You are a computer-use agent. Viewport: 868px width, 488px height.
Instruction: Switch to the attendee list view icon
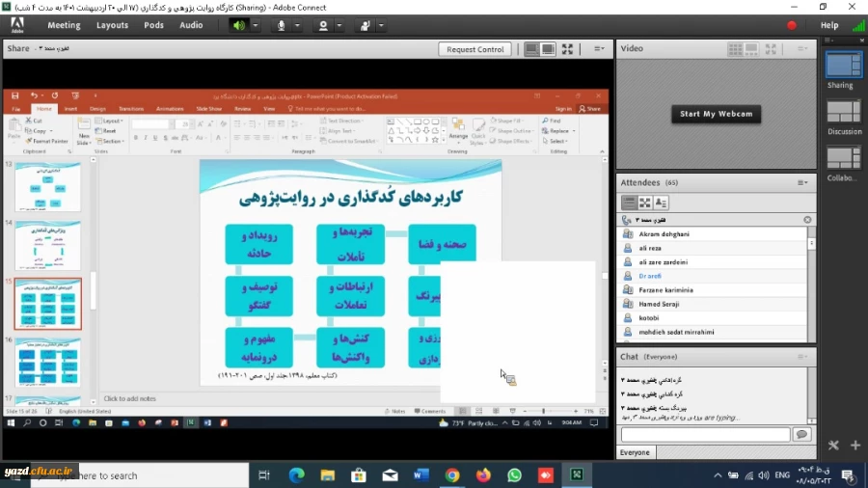pos(629,203)
